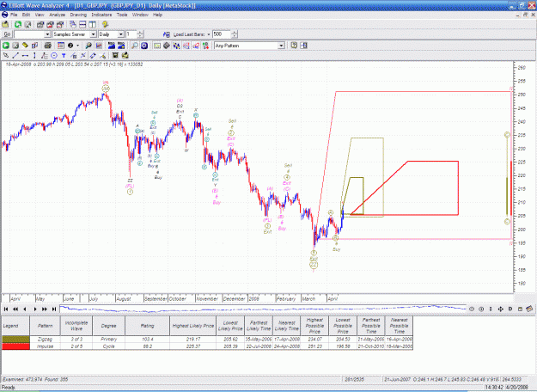
Task: Click the green start analysis icon
Action: tap(6, 46)
